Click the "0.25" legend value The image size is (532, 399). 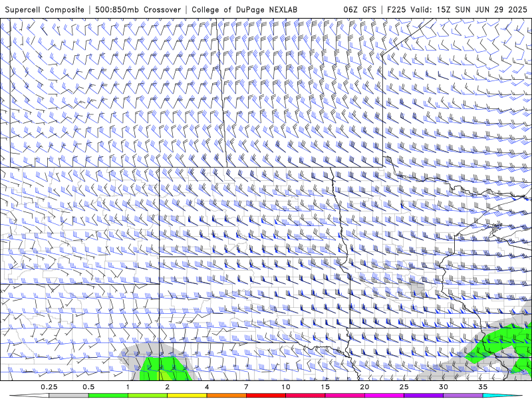coord(49,387)
